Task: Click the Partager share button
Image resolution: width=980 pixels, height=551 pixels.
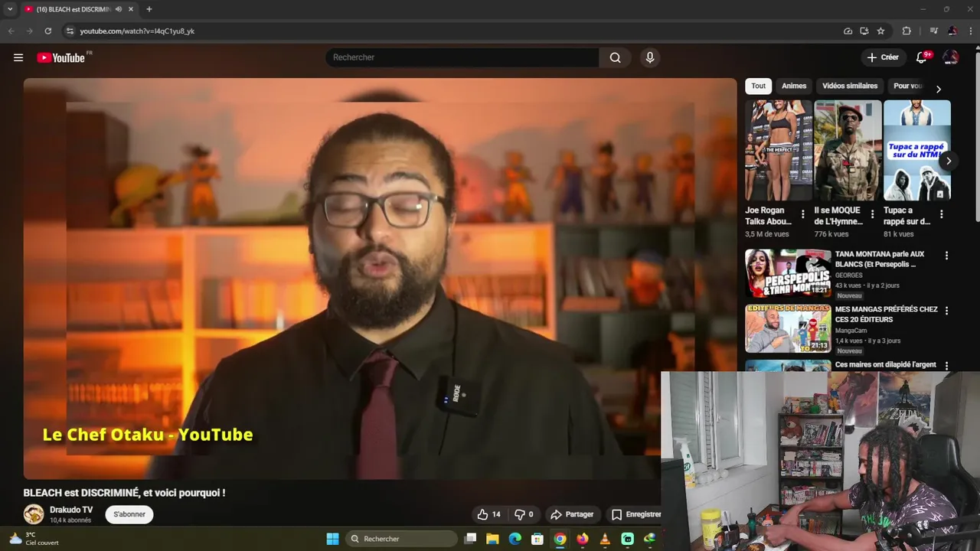Action: point(572,514)
